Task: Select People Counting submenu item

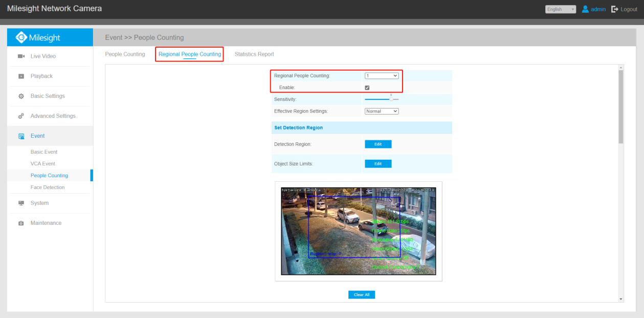Action: point(49,176)
